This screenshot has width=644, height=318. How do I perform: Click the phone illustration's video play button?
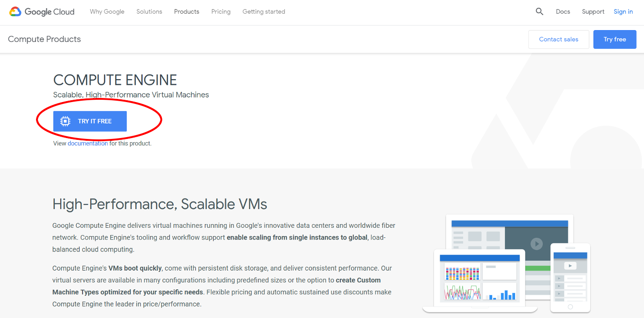pyautogui.click(x=570, y=266)
